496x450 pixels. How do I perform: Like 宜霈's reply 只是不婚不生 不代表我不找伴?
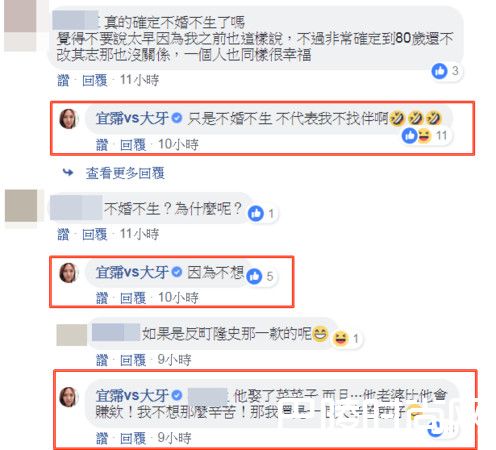tap(102, 145)
